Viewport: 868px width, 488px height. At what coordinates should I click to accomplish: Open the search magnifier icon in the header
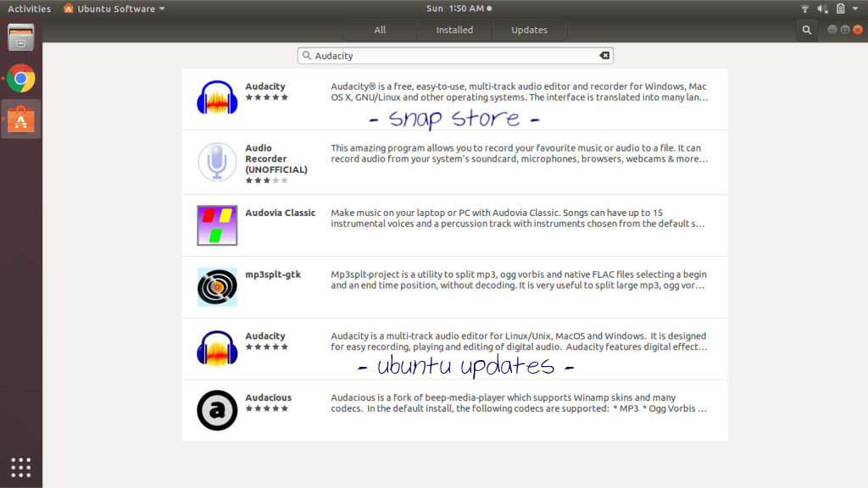806,29
